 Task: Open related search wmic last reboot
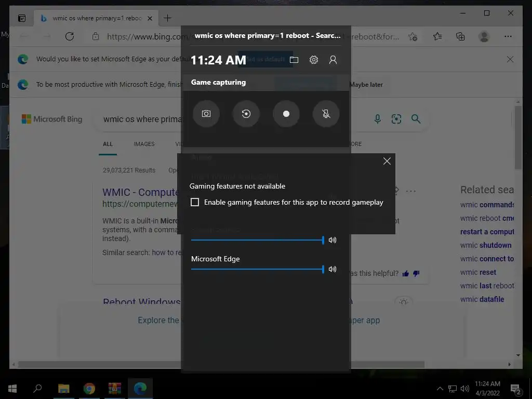(487, 286)
